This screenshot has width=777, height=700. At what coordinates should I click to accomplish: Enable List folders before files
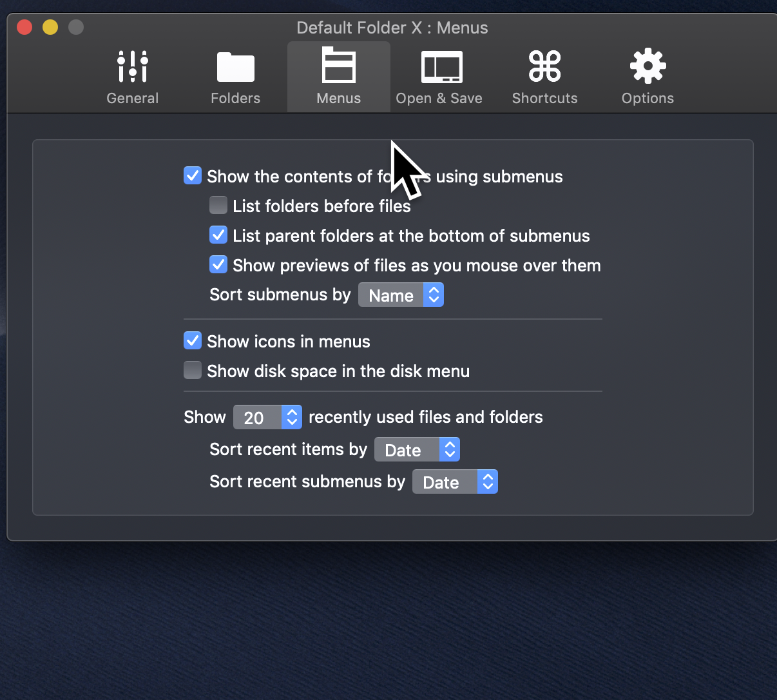[x=218, y=205]
